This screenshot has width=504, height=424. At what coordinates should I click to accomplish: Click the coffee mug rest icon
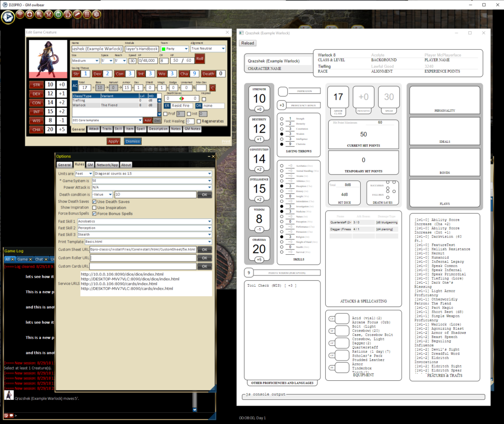pyautogui.click(x=68, y=14)
